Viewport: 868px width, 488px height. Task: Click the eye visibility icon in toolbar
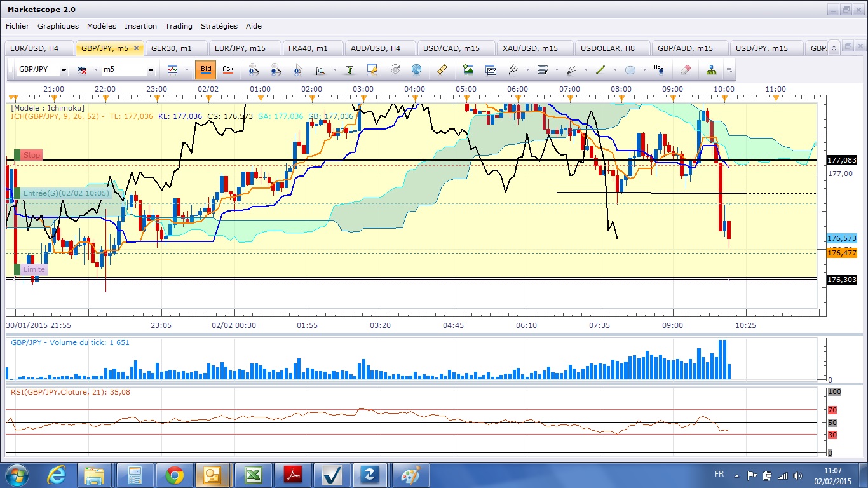click(x=395, y=69)
